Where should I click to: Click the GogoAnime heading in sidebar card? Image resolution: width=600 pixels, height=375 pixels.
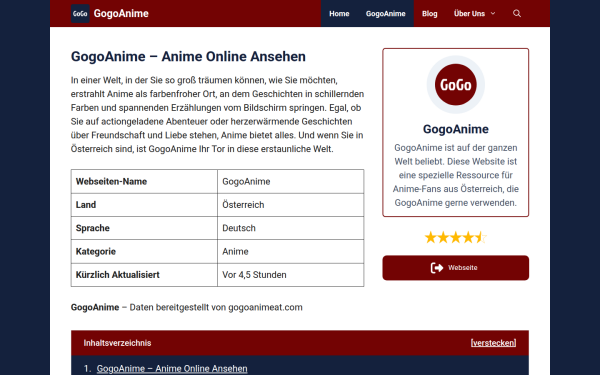pyautogui.click(x=455, y=129)
